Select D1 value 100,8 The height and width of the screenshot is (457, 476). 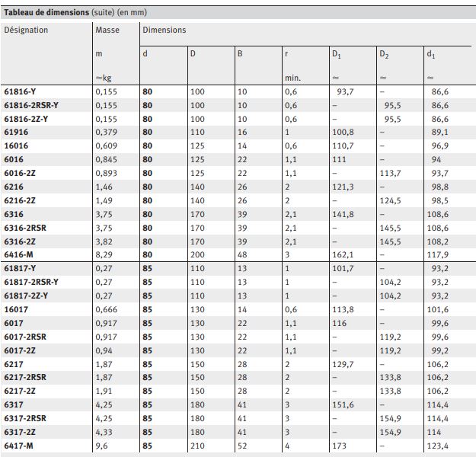(343, 132)
